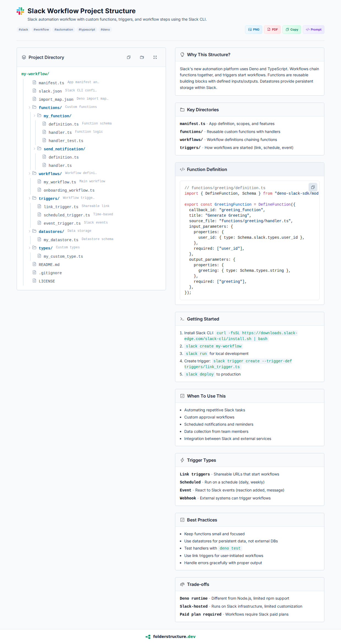Collapse the send_notification/ folder chevron
The height and width of the screenshot is (644, 341).
point(34,149)
